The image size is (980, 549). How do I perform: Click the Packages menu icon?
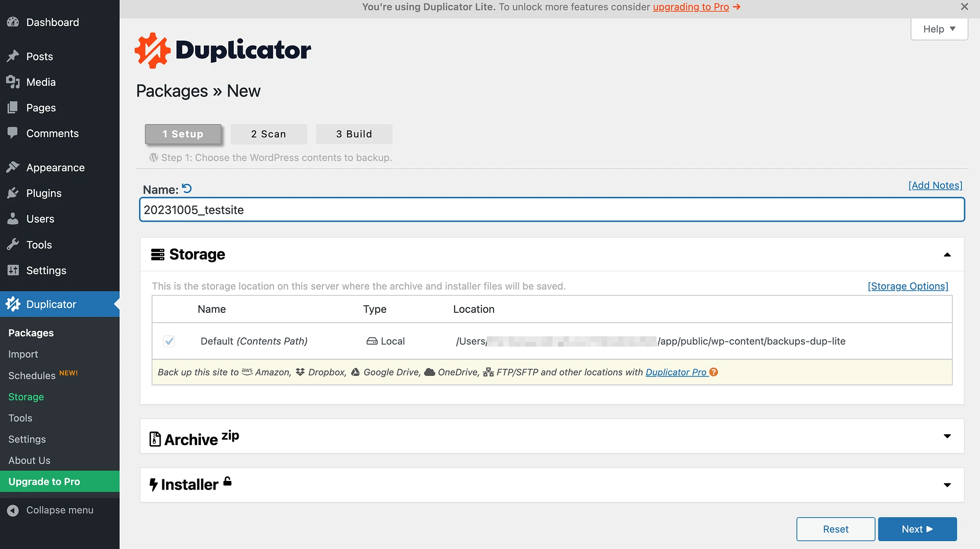tap(30, 331)
